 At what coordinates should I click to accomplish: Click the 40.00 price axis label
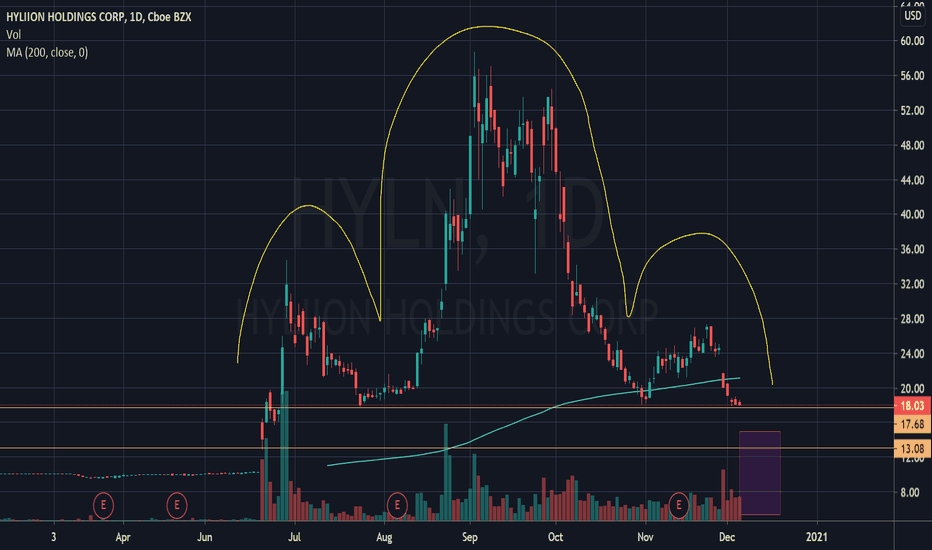click(x=912, y=215)
